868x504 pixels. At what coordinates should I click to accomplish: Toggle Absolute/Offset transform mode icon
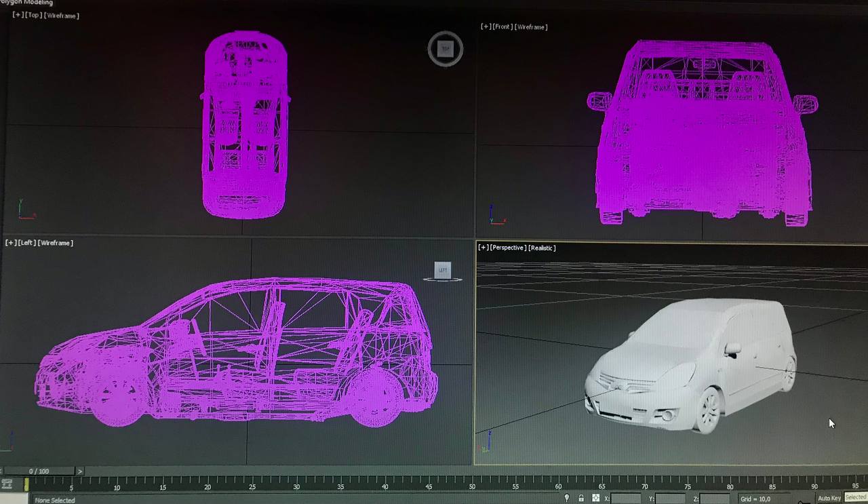click(595, 498)
